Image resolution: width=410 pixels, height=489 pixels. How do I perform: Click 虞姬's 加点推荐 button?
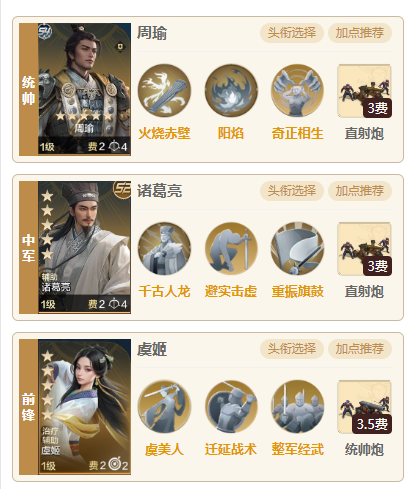[x=360, y=349]
